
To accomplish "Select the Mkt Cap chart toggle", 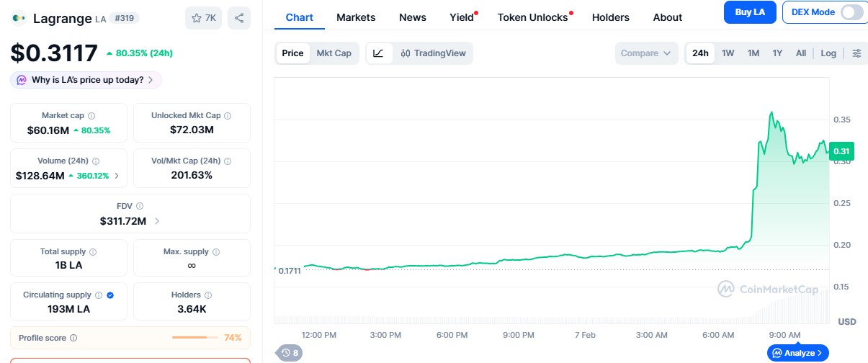I will pyautogui.click(x=334, y=53).
